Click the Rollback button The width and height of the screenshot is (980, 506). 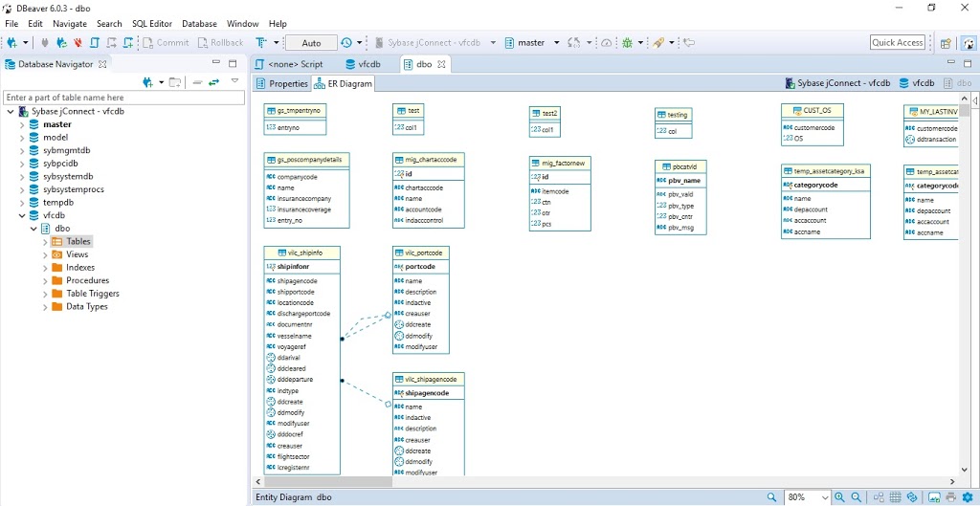220,42
